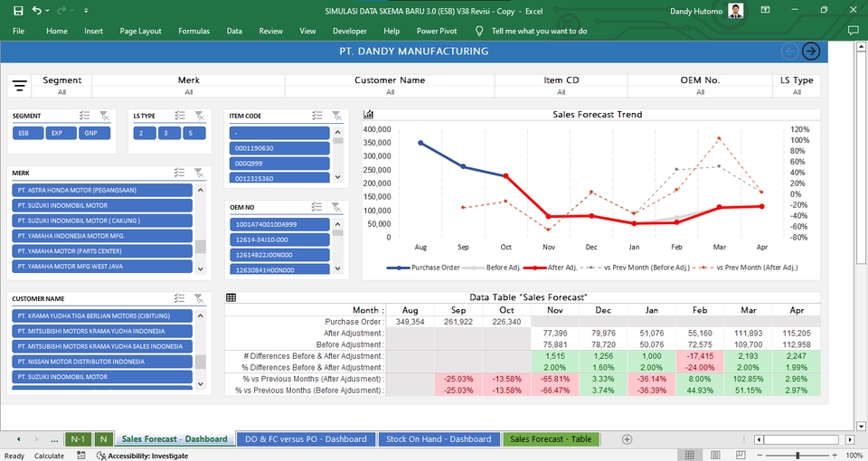Viewport: 868px width, 461px height.
Task: Click the Save icon in title bar
Action: (x=18, y=11)
